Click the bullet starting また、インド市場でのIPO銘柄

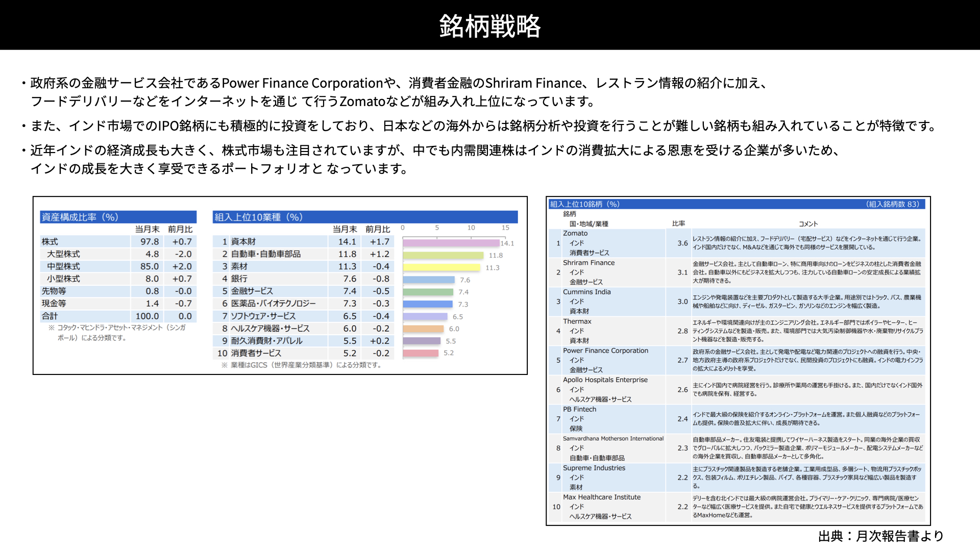478,126
